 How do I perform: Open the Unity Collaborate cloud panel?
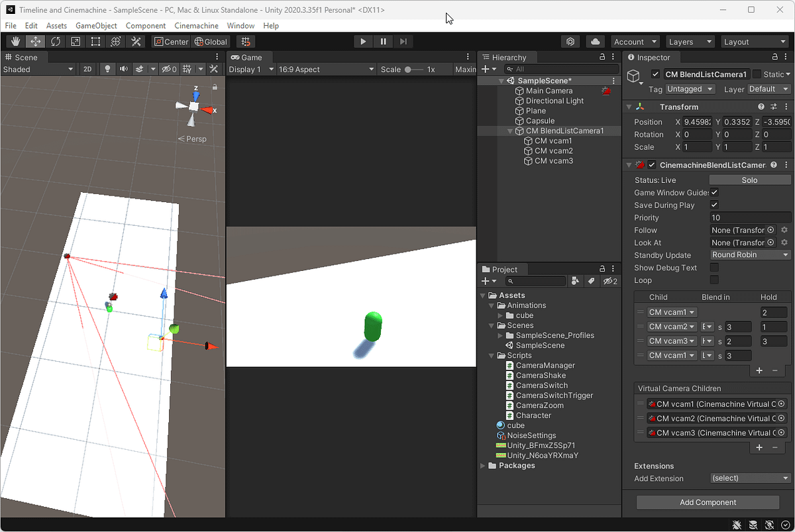[594, 41]
